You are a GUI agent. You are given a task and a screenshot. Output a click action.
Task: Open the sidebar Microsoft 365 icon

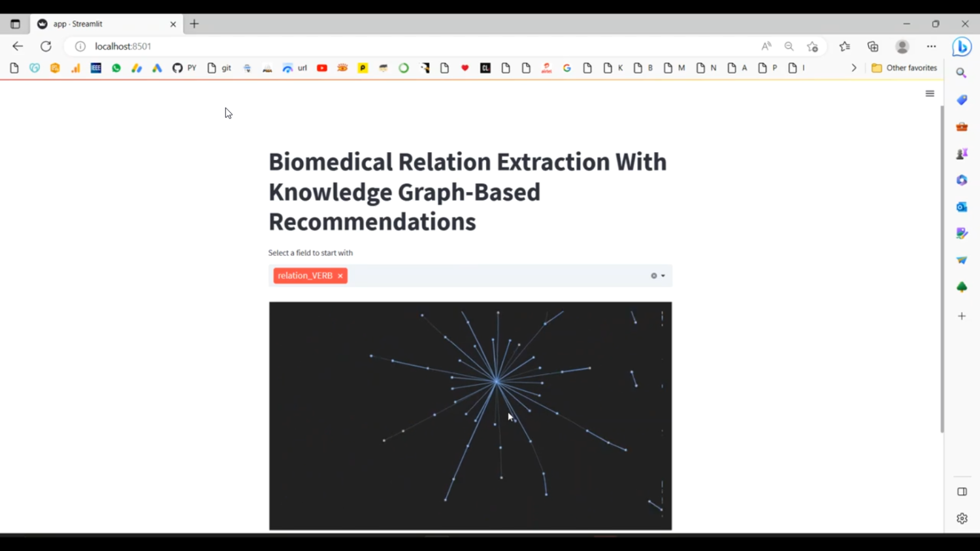click(x=962, y=180)
